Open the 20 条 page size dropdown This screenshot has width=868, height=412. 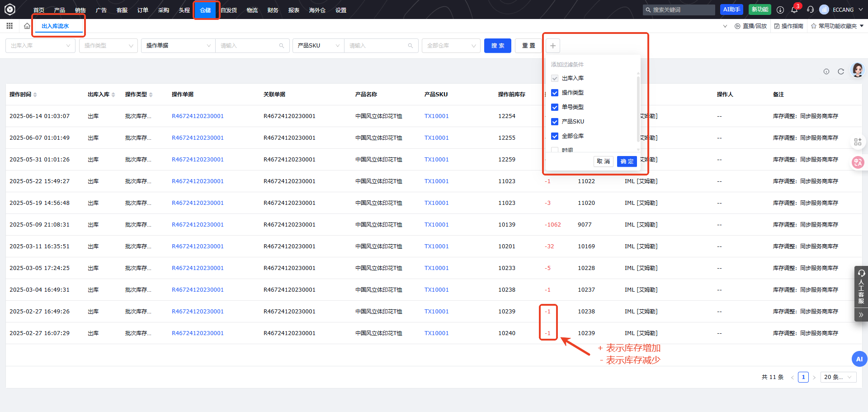(839, 377)
